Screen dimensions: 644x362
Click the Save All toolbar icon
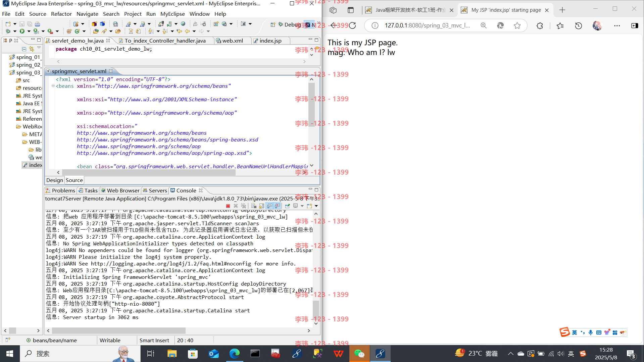click(30, 24)
